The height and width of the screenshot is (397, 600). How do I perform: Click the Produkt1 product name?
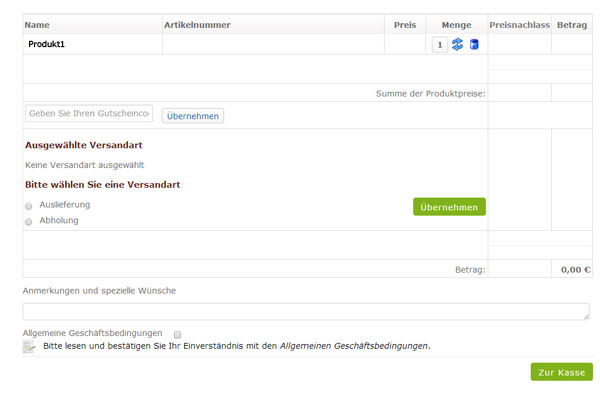click(x=46, y=44)
